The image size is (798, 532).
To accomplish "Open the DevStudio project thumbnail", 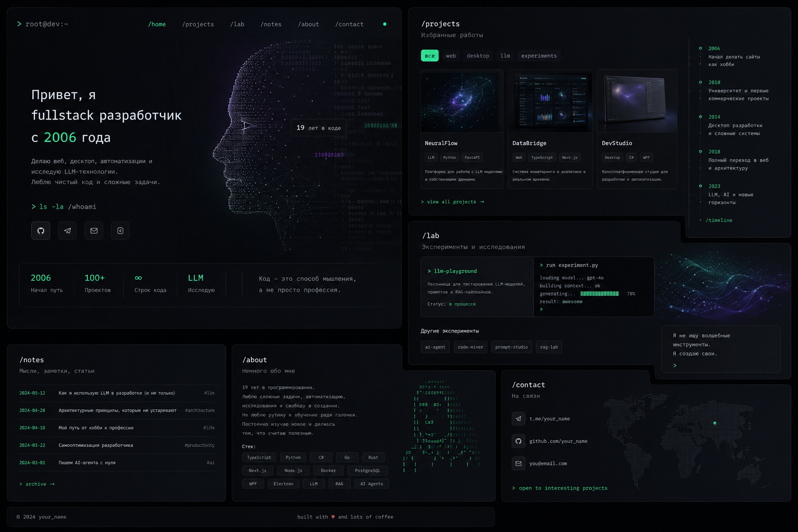I will click(x=637, y=101).
